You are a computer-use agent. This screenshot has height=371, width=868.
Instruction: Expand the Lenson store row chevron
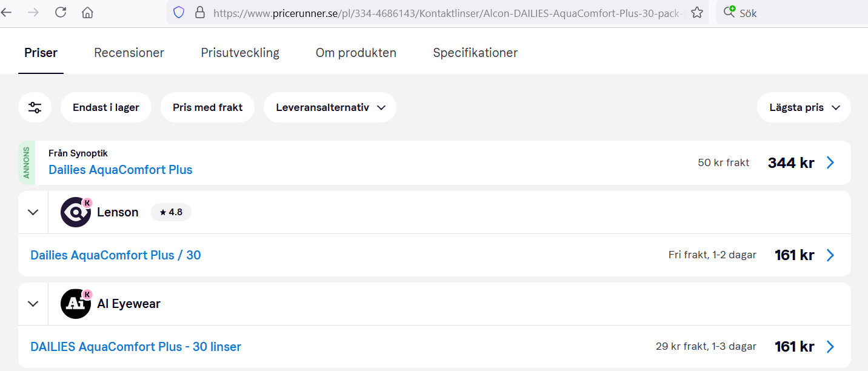coord(33,212)
